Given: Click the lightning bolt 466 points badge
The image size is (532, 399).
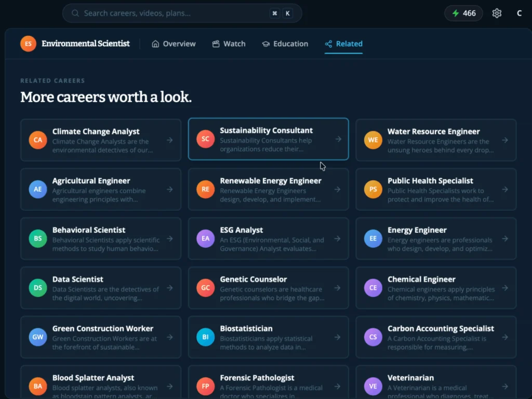Looking at the screenshot, I should [463, 13].
